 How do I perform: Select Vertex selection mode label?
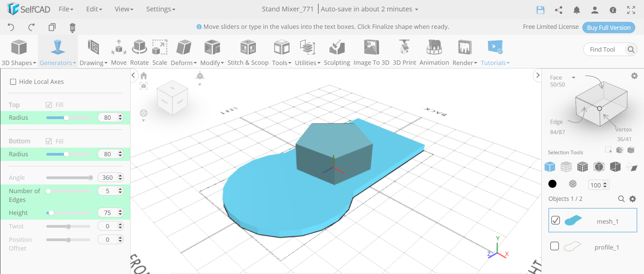pos(623,129)
